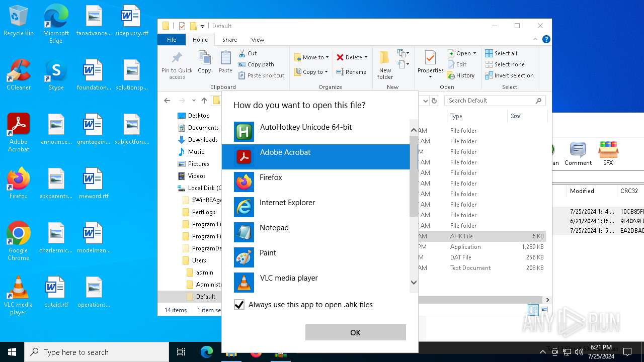
Task: Click the Copy ribbon button
Action: coord(204,62)
